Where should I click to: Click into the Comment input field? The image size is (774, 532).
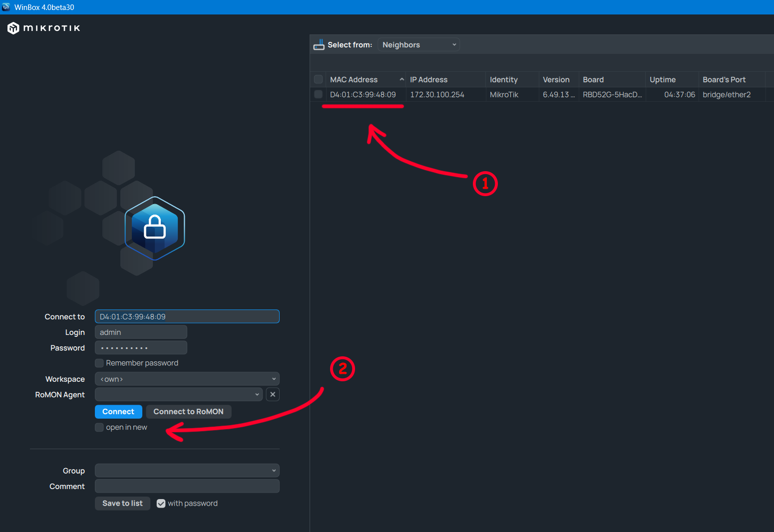point(187,486)
